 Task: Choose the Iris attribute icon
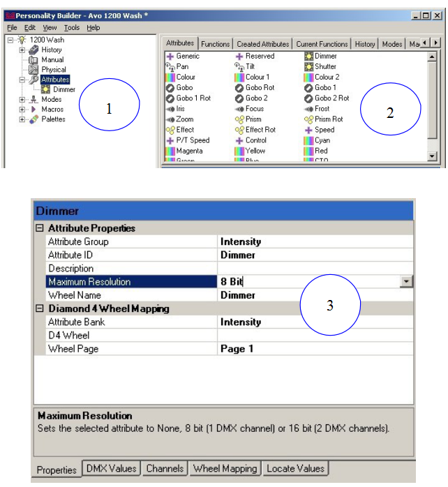tap(170, 109)
